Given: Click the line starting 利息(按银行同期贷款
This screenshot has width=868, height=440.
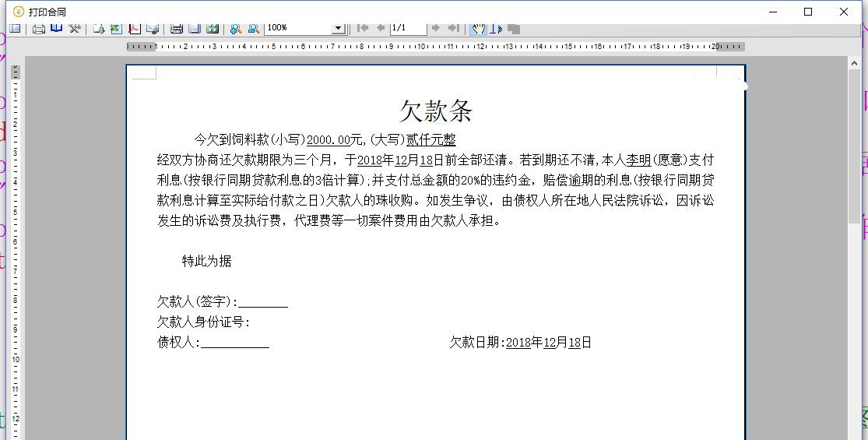Looking at the screenshot, I should tap(436, 181).
